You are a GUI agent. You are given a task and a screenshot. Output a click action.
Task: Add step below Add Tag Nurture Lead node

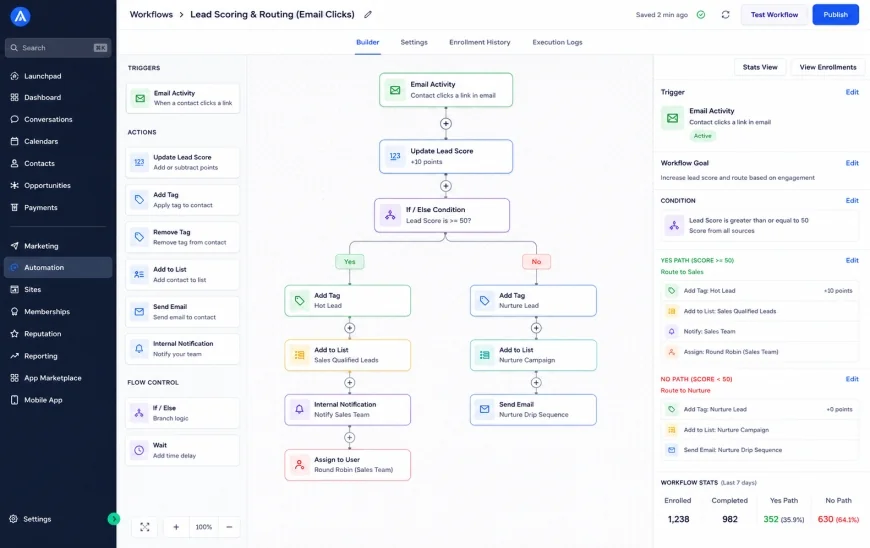pos(536,328)
